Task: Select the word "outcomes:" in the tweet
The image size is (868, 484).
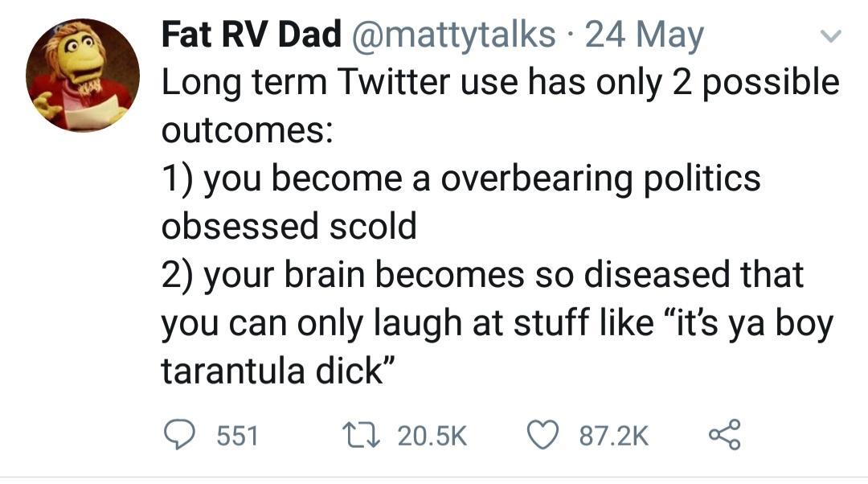Action: coord(248,130)
